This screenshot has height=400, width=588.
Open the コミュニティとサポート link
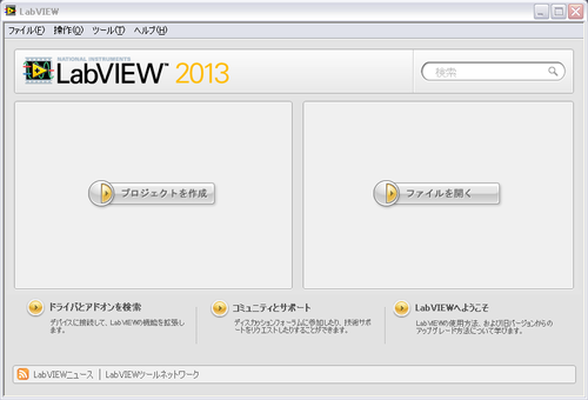click(x=272, y=308)
